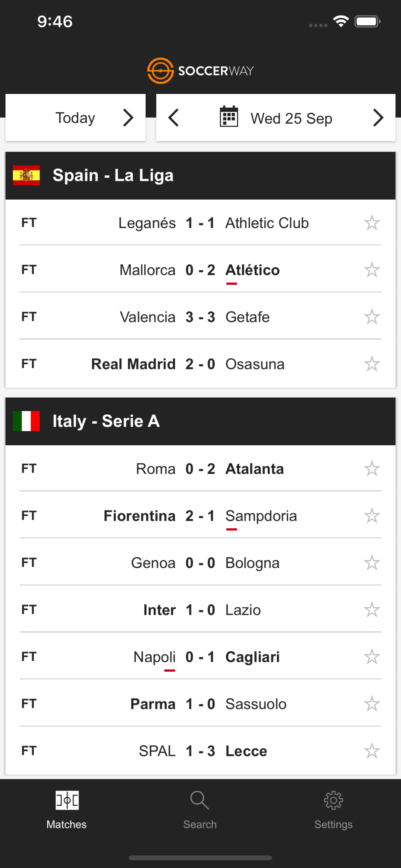
Task: Go to the previous day arrow
Action: point(174,118)
